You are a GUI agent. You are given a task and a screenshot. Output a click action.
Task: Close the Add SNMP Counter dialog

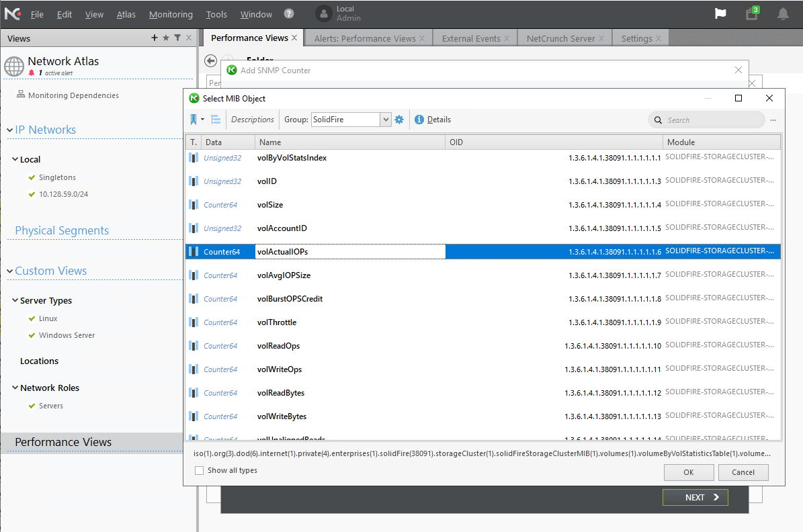point(738,70)
